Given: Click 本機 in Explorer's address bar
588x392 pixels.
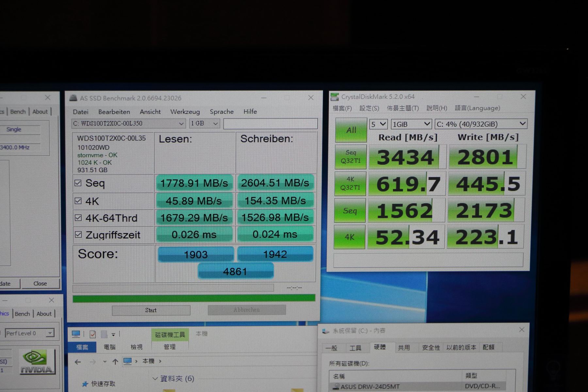Looking at the screenshot, I should pyautogui.click(x=148, y=361).
